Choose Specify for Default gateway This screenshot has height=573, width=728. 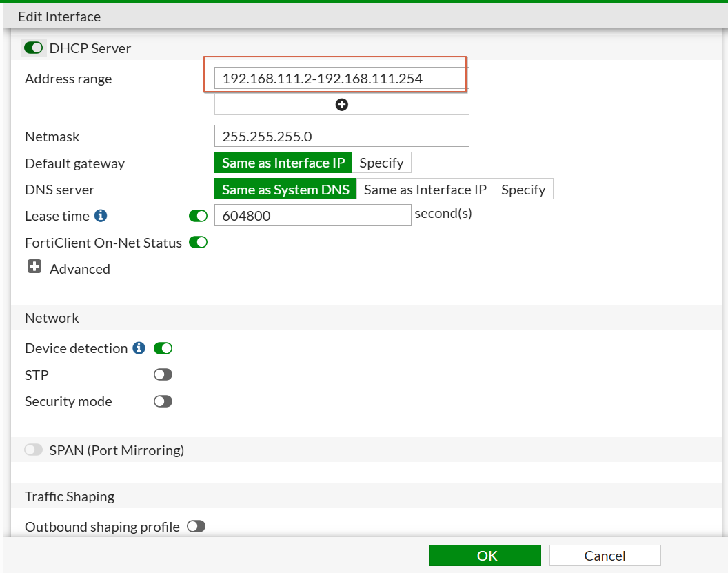click(x=382, y=163)
